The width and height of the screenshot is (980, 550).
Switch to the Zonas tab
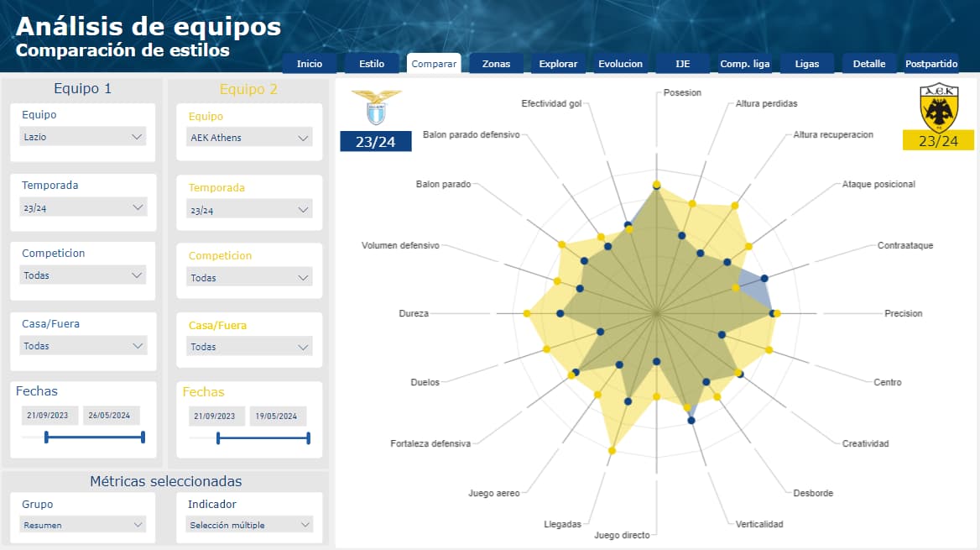click(x=496, y=64)
